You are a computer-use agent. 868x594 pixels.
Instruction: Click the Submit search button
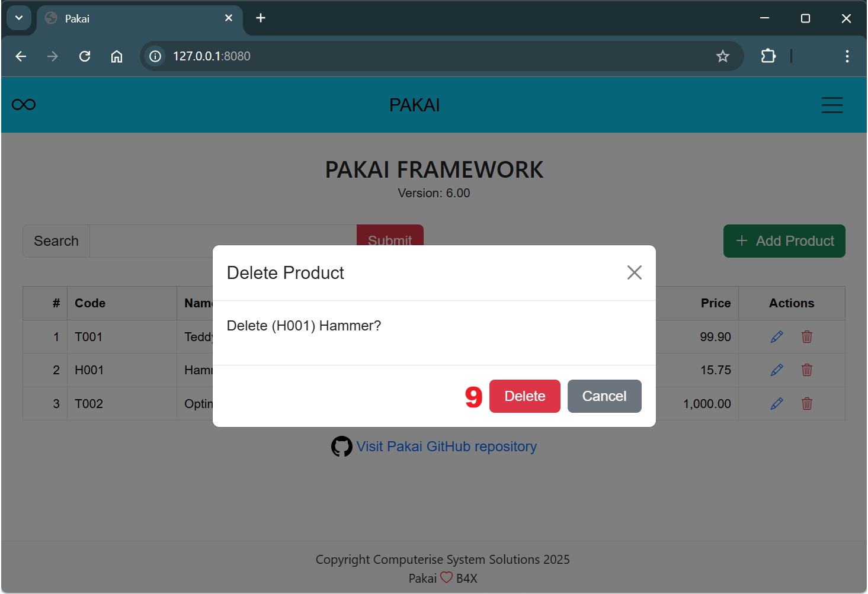390,235
